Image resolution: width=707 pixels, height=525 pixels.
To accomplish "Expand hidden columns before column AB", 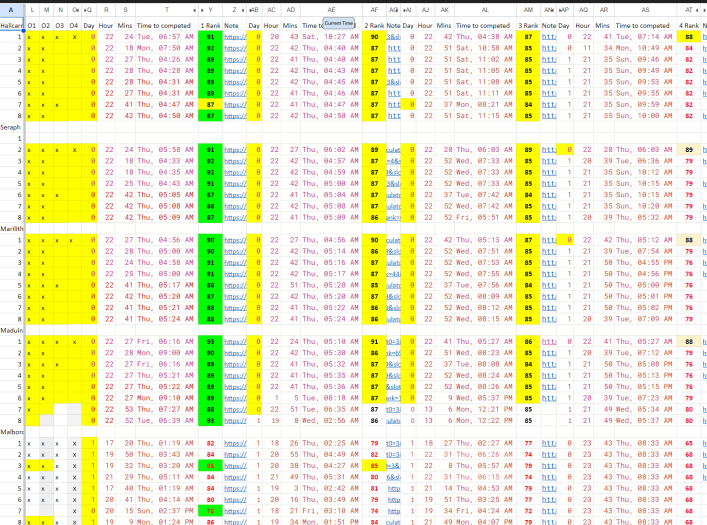I will coord(249,10).
